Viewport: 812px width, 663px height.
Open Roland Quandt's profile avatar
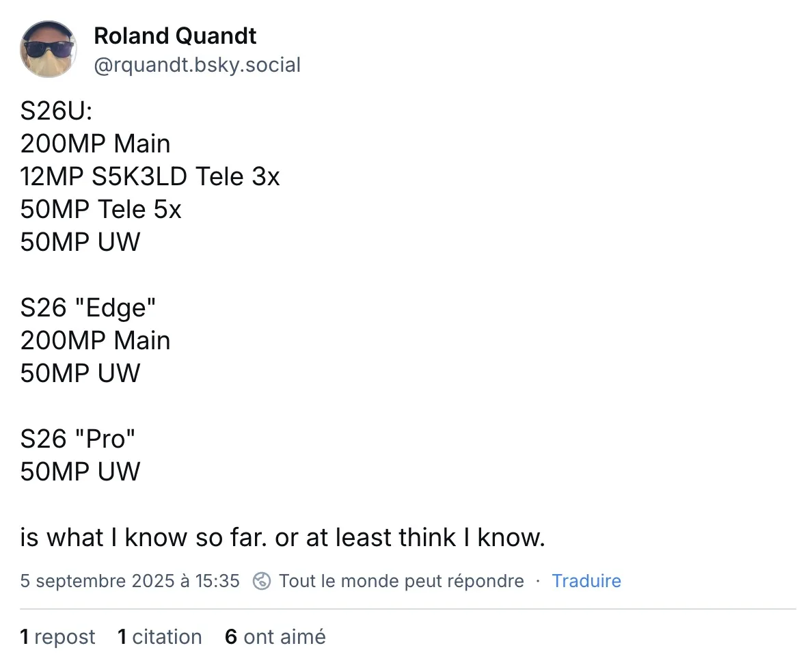click(x=47, y=49)
